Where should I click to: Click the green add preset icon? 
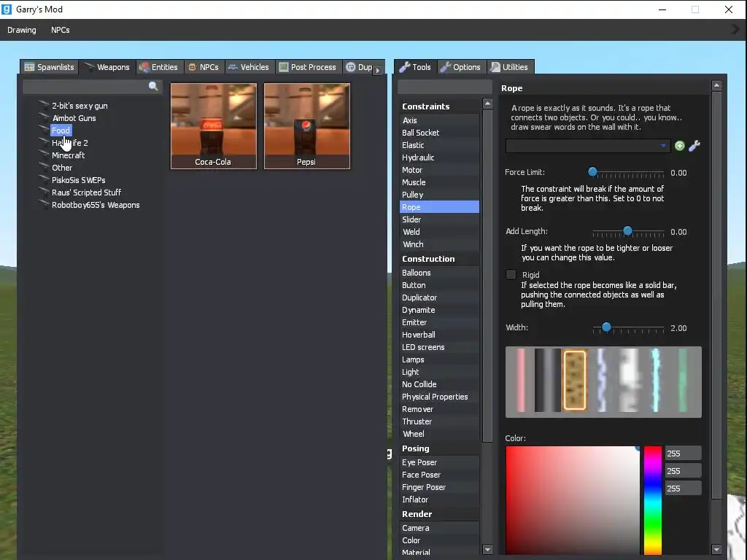tap(679, 146)
